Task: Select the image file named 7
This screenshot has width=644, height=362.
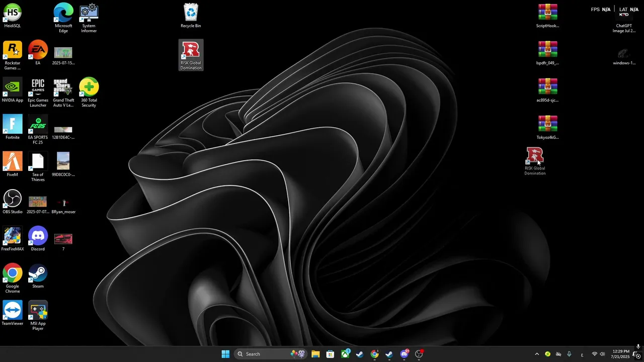Action: pyautogui.click(x=63, y=241)
